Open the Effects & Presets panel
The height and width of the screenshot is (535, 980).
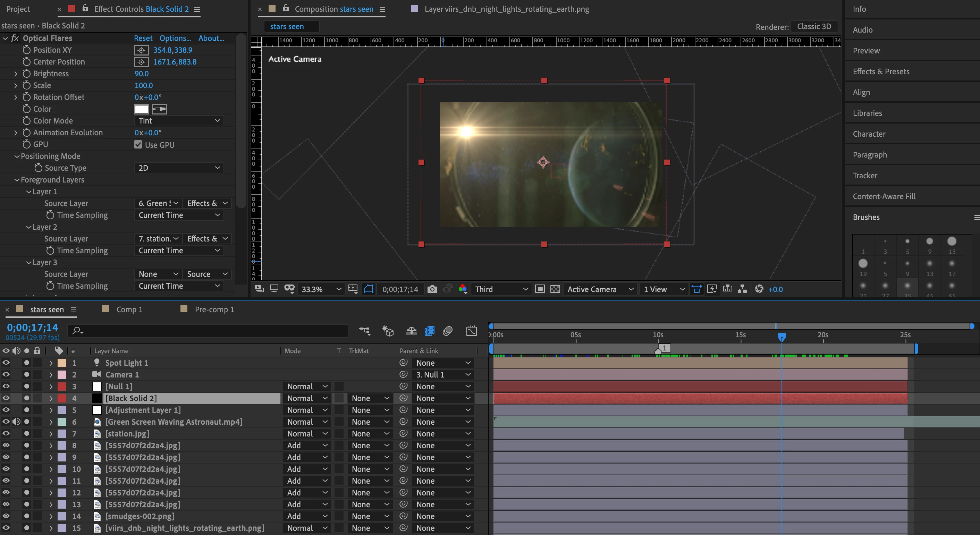pos(881,71)
